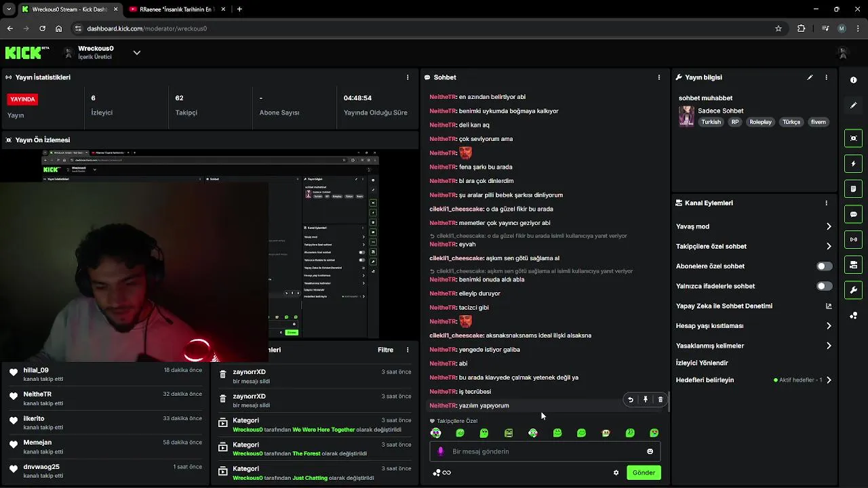The image size is (868, 488).
Task: Open a new browser tab
Action: point(239,9)
